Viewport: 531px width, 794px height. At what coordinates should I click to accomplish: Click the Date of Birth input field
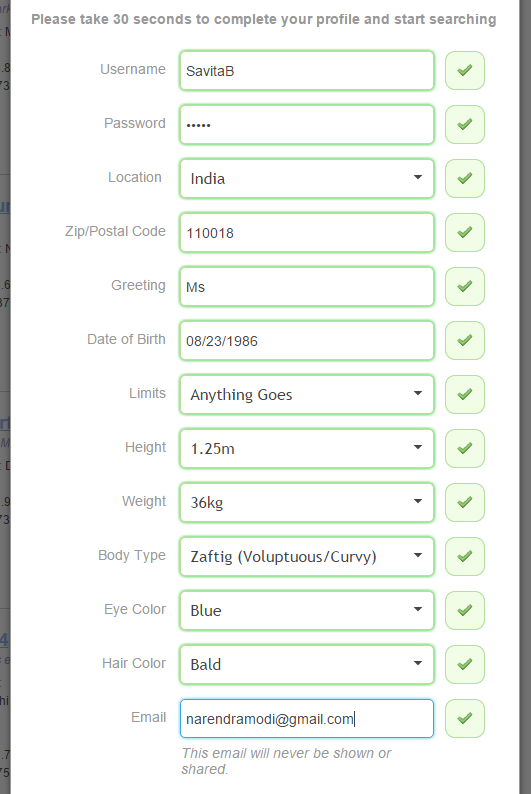pos(307,340)
